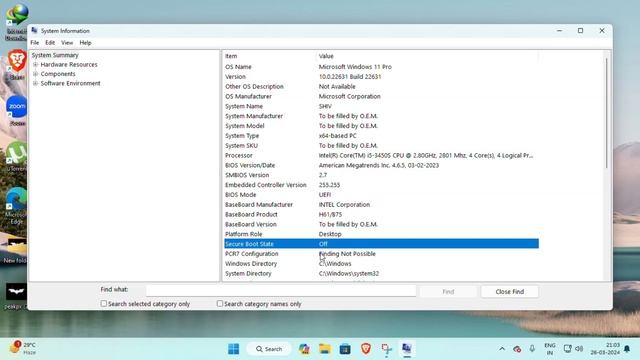640x360 pixels.
Task: Open the network icon in the tray
Action: 567,349
